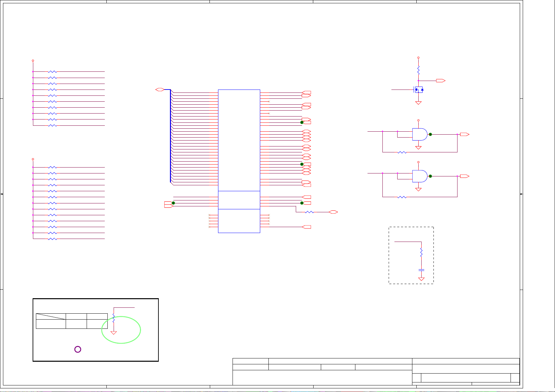Select the pull-up resistor above the MOSFET
555x392 pixels.
click(x=418, y=70)
